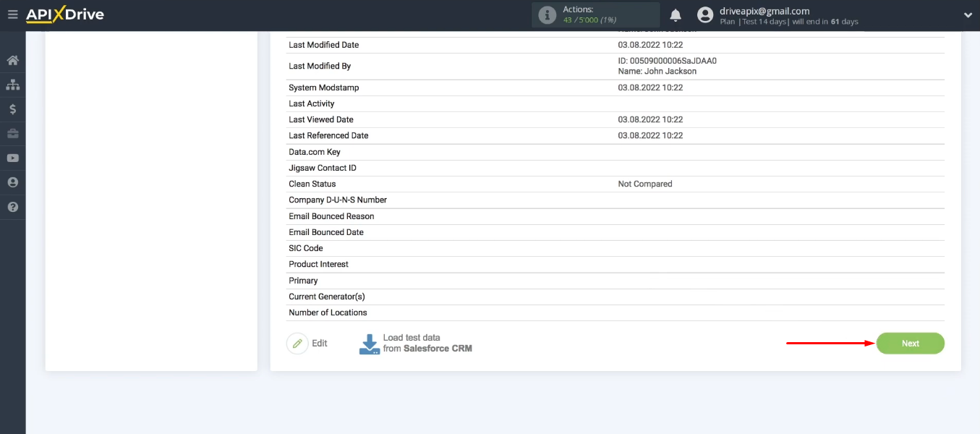This screenshot has height=434, width=980.
Task: Expand the account dropdown chevron at top right
Action: [968, 13]
